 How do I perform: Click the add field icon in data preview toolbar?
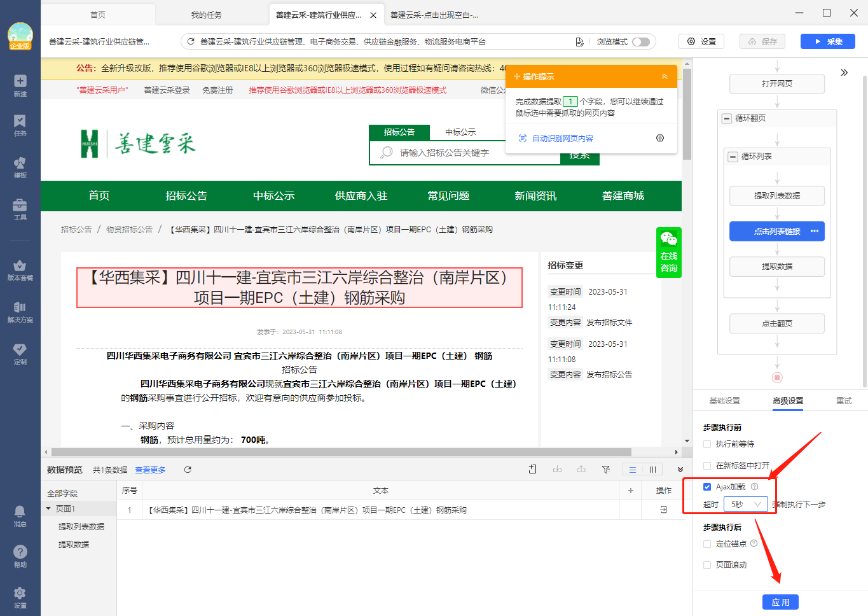(532, 469)
